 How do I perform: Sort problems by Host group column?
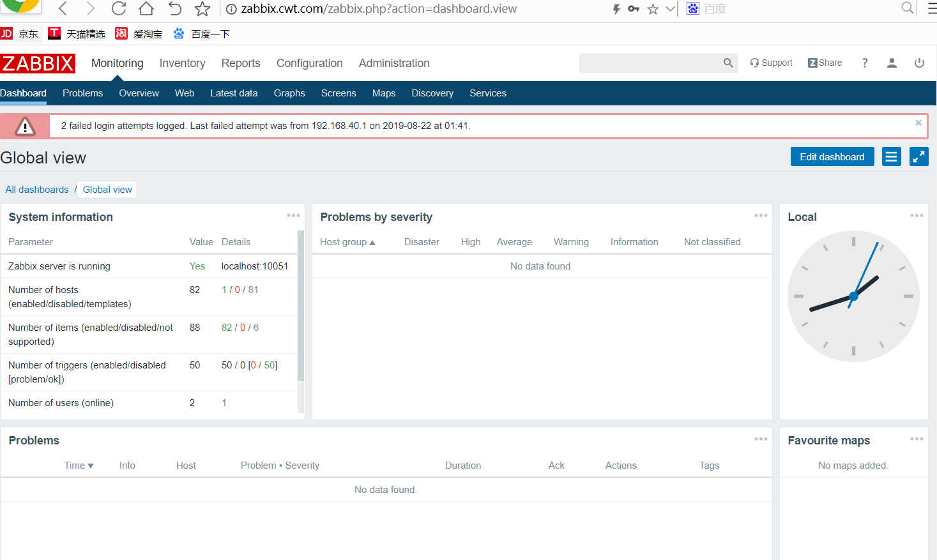point(347,242)
